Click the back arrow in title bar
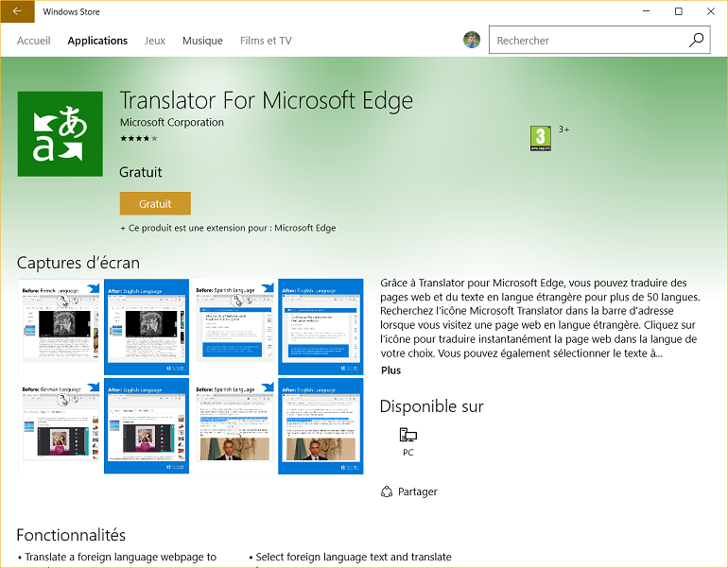This screenshot has width=728, height=568. tap(17, 11)
